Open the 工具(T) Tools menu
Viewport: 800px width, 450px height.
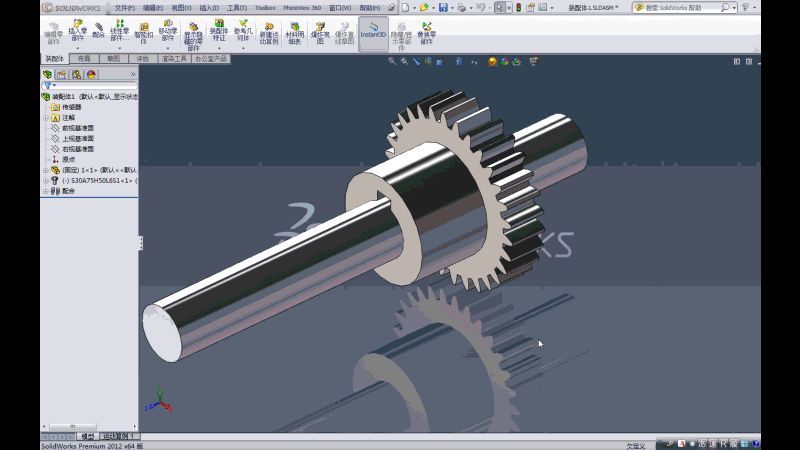click(x=237, y=8)
